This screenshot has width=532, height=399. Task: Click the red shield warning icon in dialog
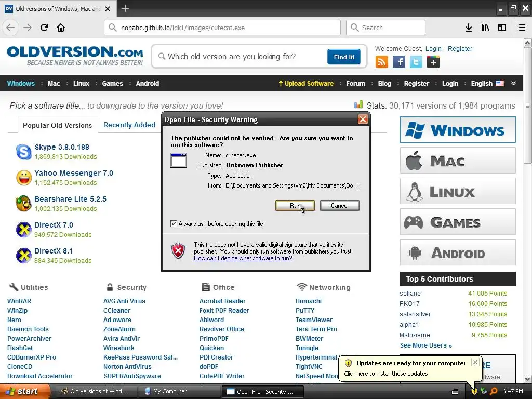click(x=179, y=251)
